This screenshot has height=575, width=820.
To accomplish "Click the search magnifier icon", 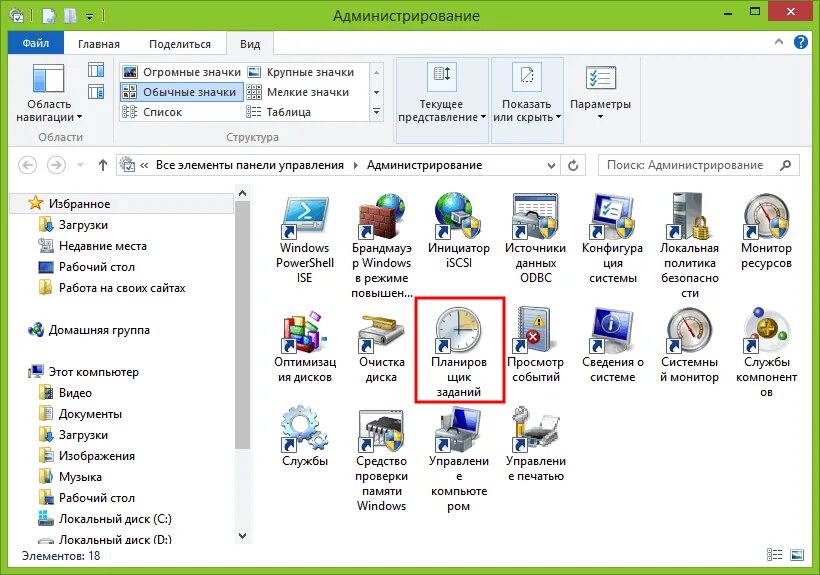I will (x=785, y=165).
